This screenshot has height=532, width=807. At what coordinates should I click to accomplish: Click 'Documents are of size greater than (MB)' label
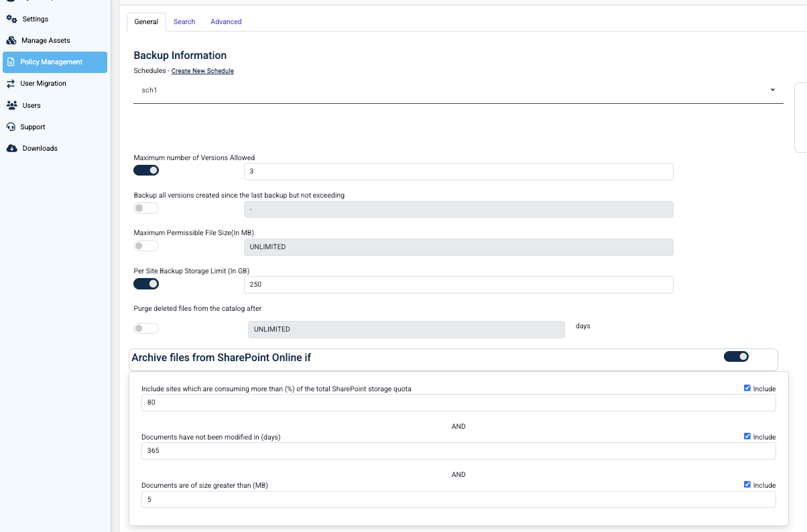[x=205, y=485]
